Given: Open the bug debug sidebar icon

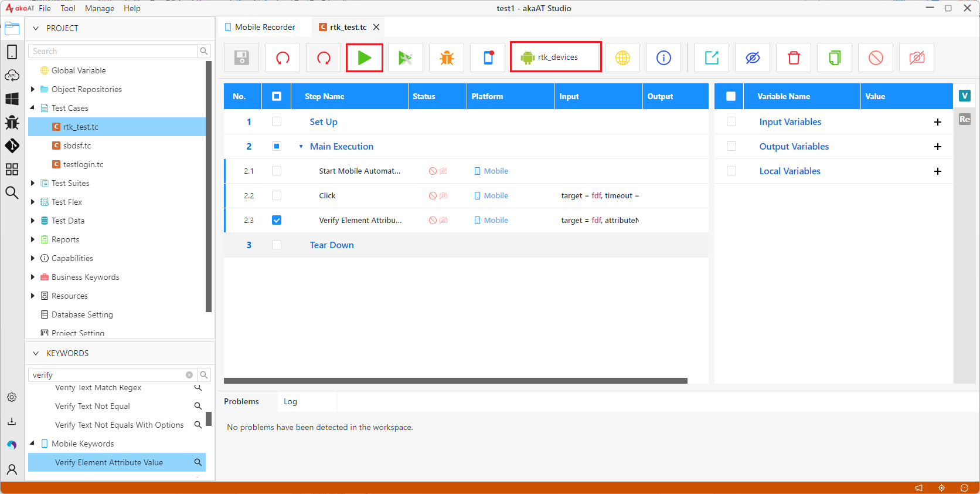Looking at the screenshot, I should (x=12, y=122).
